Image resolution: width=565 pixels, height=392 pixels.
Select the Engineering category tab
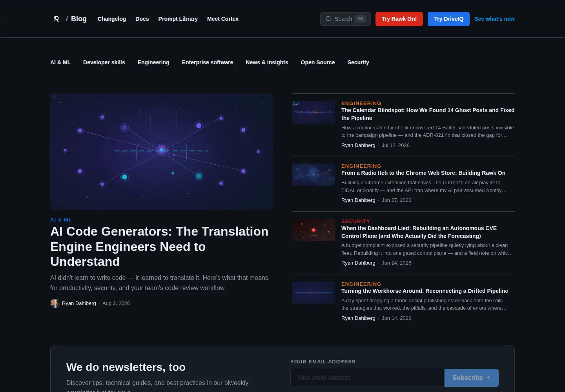[153, 62]
